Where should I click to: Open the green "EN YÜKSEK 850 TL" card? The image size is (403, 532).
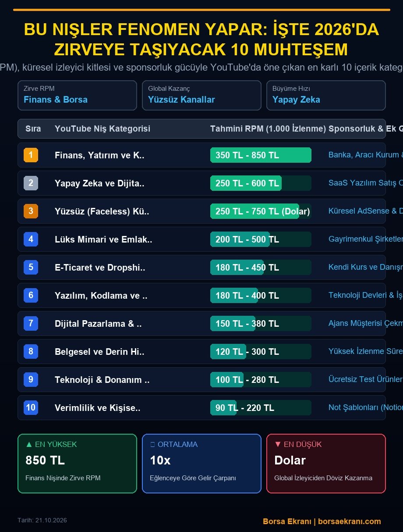pos(77,464)
